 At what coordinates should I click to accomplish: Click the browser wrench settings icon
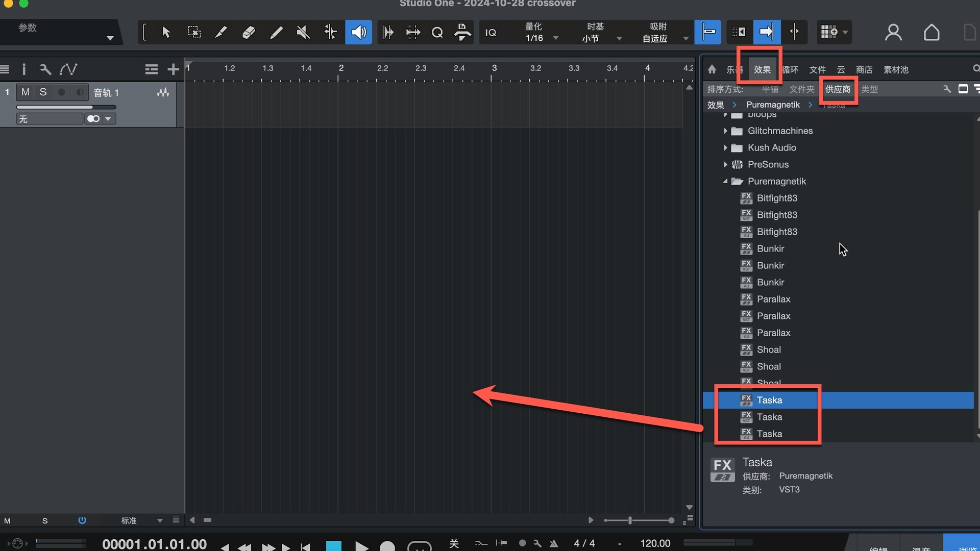point(947,89)
